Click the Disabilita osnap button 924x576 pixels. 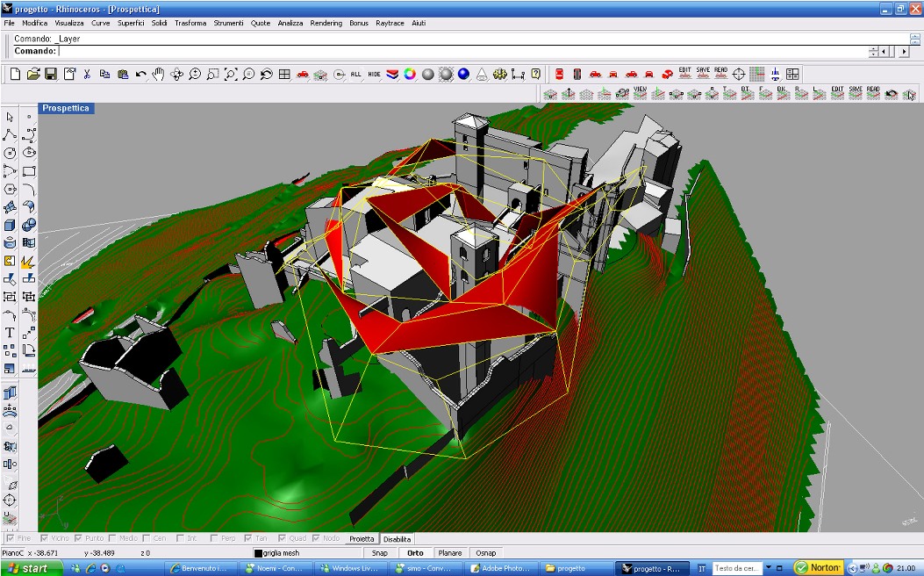coord(397,538)
